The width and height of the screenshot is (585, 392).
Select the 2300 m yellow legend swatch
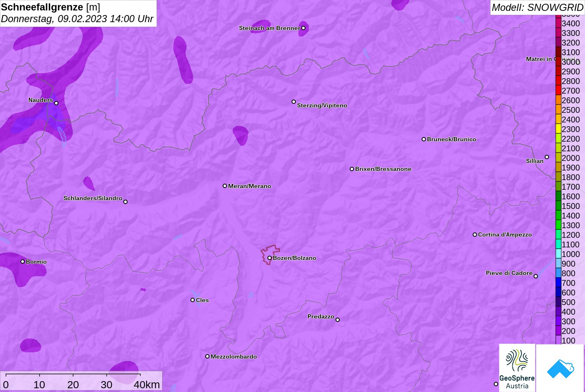point(558,129)
